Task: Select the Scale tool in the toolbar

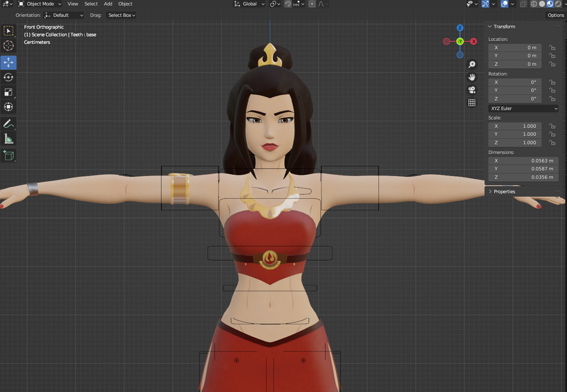Action: tap(8, 92)
